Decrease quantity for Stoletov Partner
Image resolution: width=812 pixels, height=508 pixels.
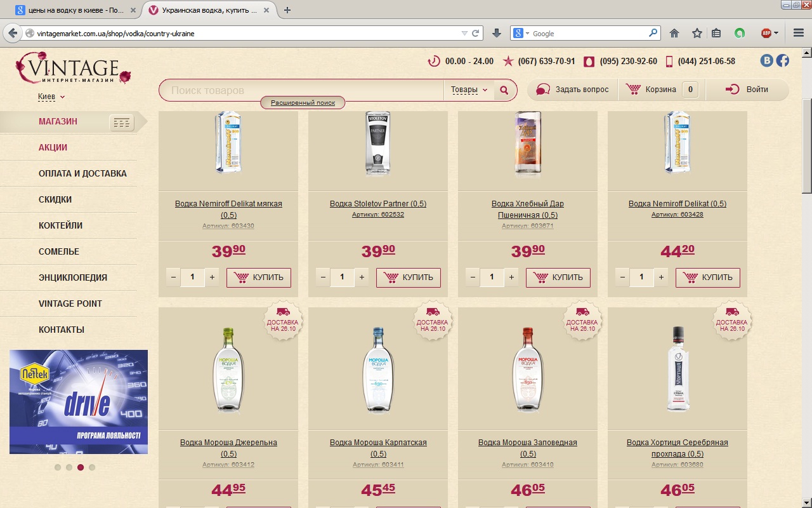[323, 277]
